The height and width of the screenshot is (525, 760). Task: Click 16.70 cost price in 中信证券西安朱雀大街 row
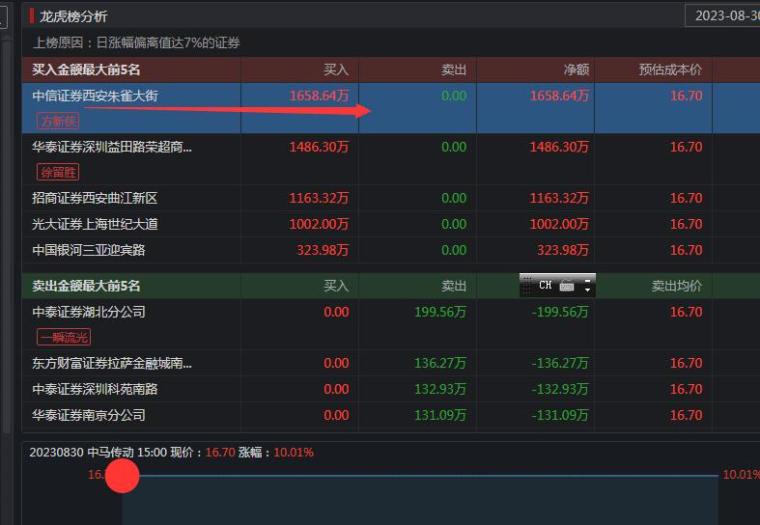point(686,95)
